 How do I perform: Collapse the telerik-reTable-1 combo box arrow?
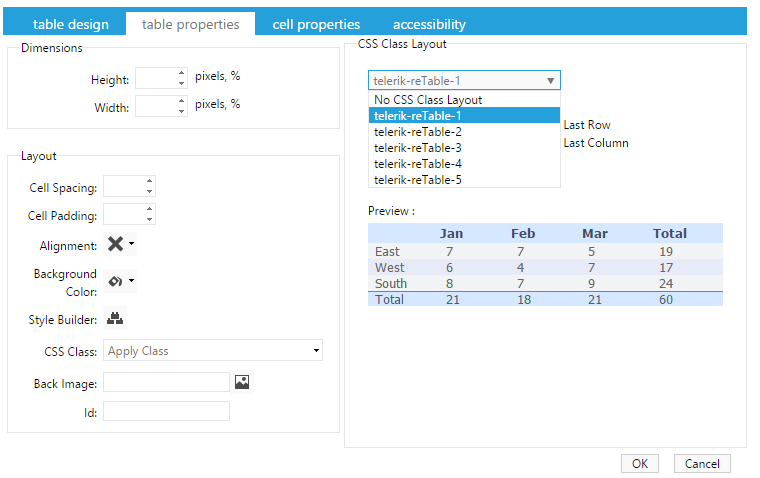[551, 80]
